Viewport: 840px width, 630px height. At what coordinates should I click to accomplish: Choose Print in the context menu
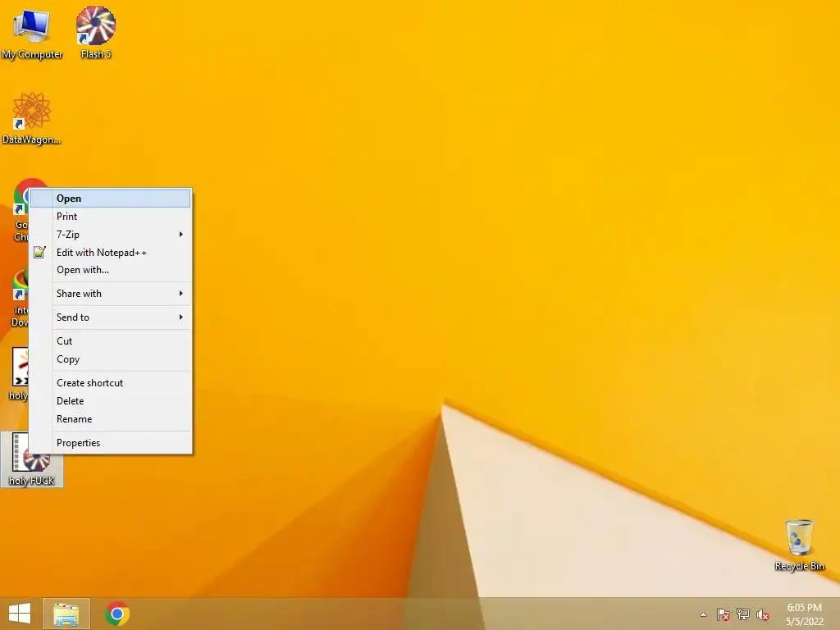(x=111, y=217)
